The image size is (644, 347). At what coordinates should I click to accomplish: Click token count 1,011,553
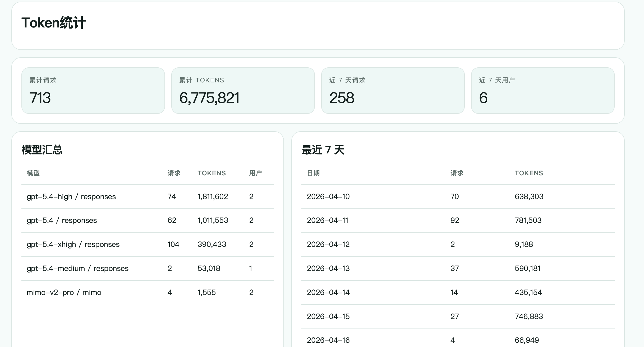pyautogui.click(x=213, y=221)
